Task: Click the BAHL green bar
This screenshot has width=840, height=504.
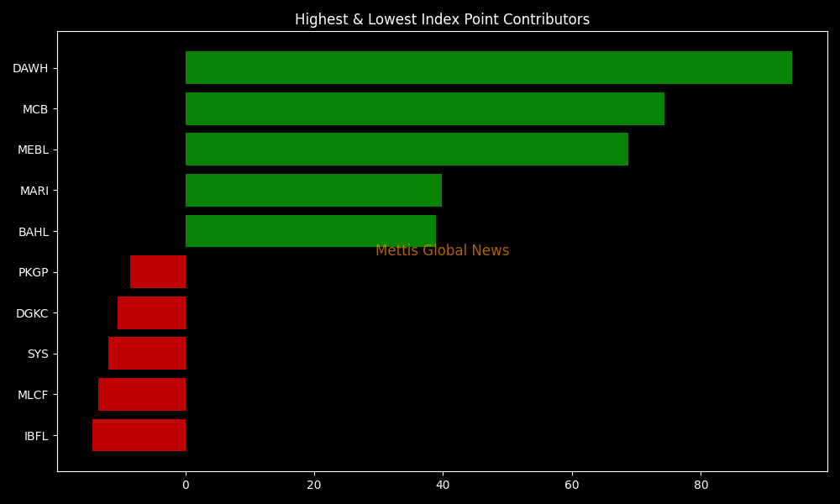Action: click(311, 231)
